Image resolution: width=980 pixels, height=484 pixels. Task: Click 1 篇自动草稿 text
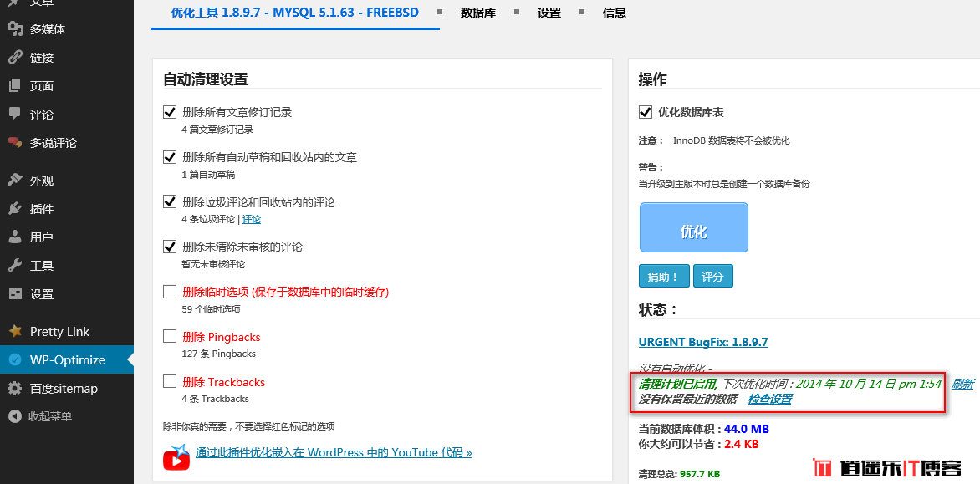point(208,175)
